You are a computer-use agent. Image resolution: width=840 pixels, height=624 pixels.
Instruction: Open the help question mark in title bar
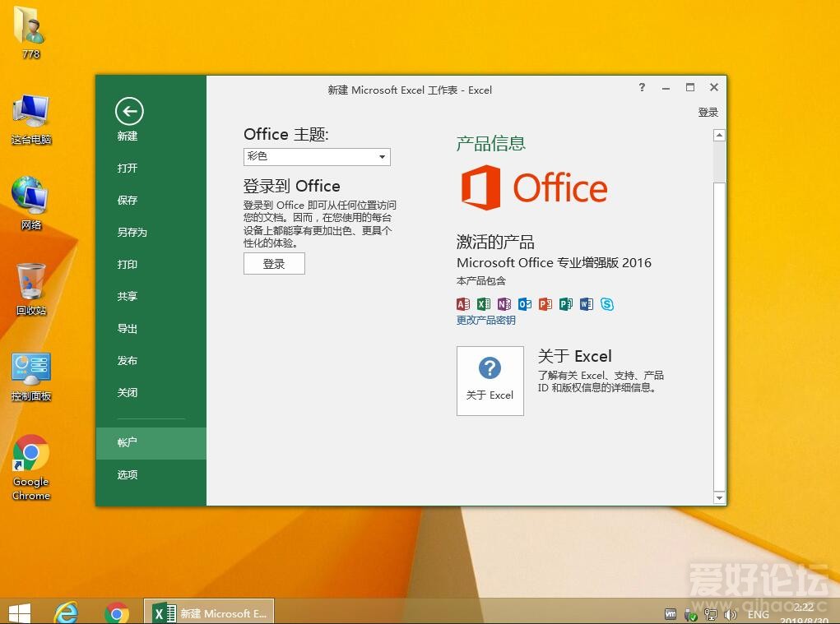point(642,87)
